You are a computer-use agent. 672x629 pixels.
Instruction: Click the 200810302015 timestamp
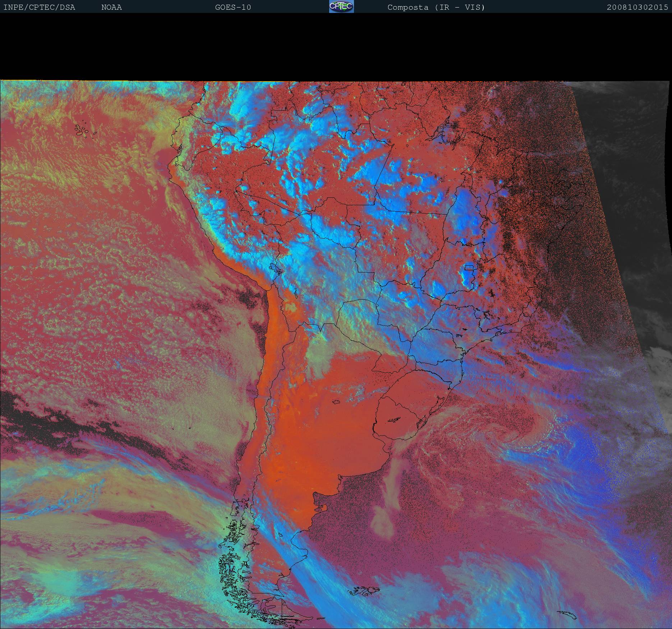coord(637,7)
